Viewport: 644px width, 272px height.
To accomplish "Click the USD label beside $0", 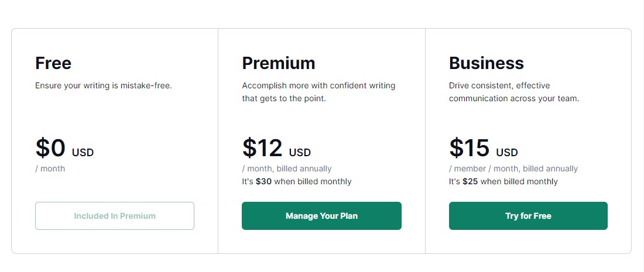I will pos(83,153).
